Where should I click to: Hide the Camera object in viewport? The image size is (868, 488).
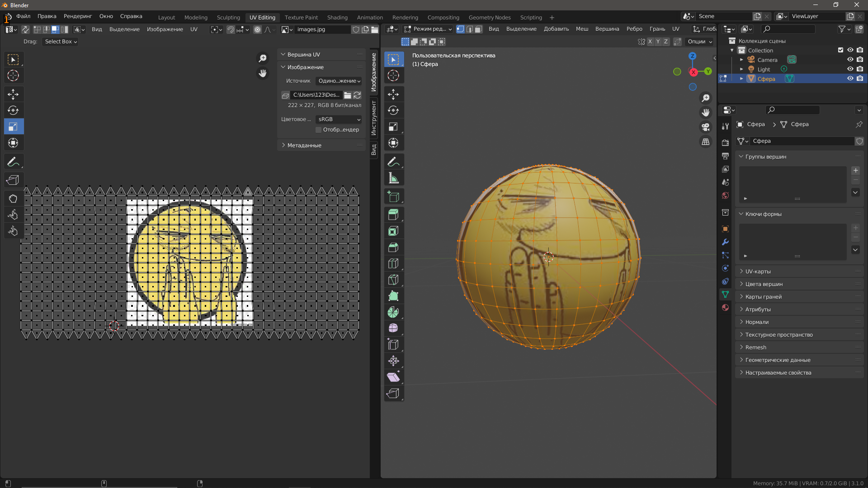click(850, 60)
